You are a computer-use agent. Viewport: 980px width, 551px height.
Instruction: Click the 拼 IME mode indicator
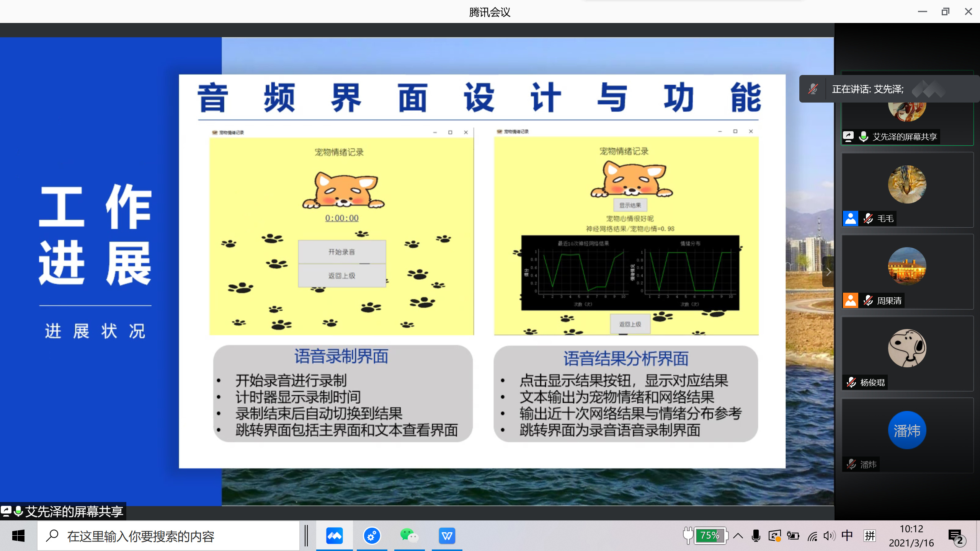coord(870,536)
